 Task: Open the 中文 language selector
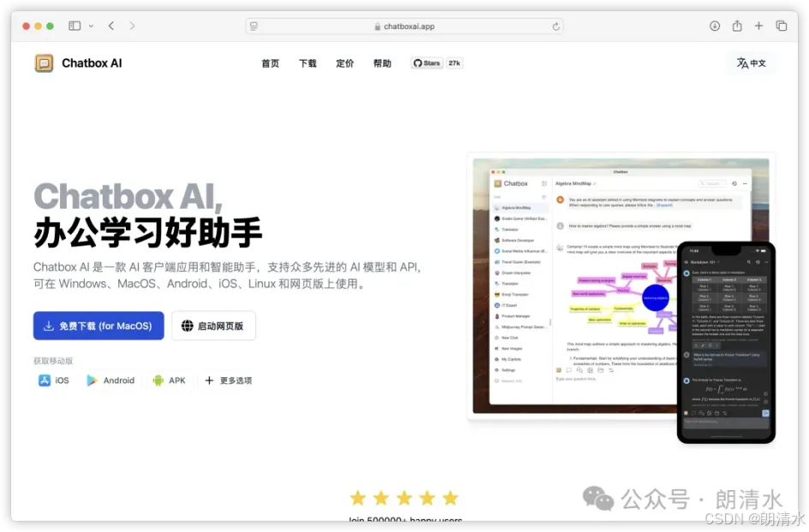[x=751, y=63]
